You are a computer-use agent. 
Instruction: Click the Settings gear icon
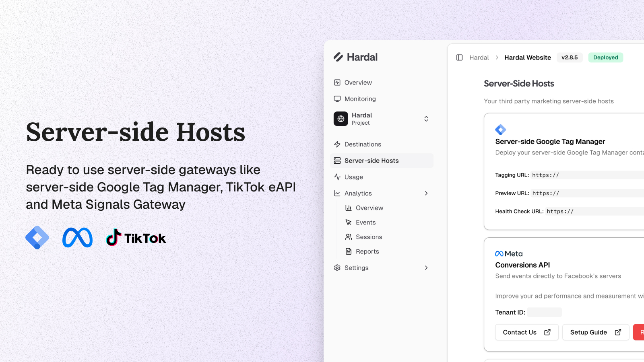coord(337,268)
